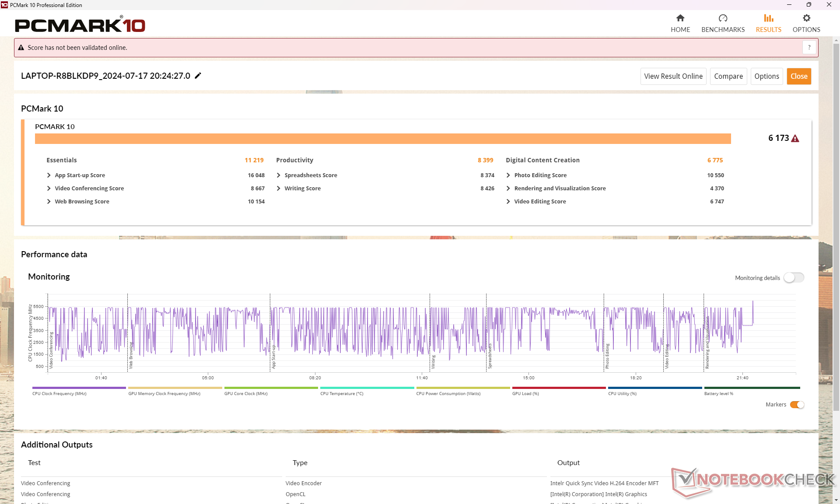The height and width of the screenshot is (504, 840).
Task: Select the CPU Temperature legend color bar
Action: pos(367,388)
